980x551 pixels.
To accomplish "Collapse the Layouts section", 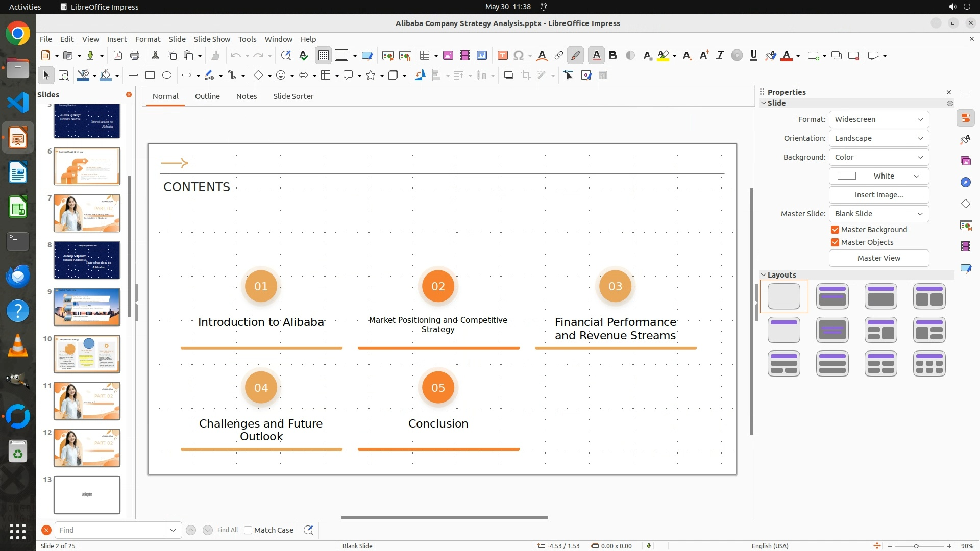I will (x=764, y=275).
